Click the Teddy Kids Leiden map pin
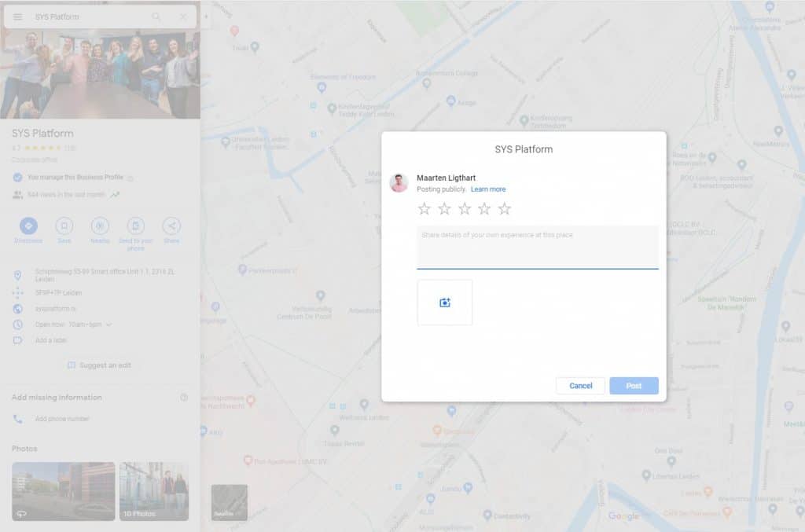Viewport: 805px width, 532px height. coord(333,108)
